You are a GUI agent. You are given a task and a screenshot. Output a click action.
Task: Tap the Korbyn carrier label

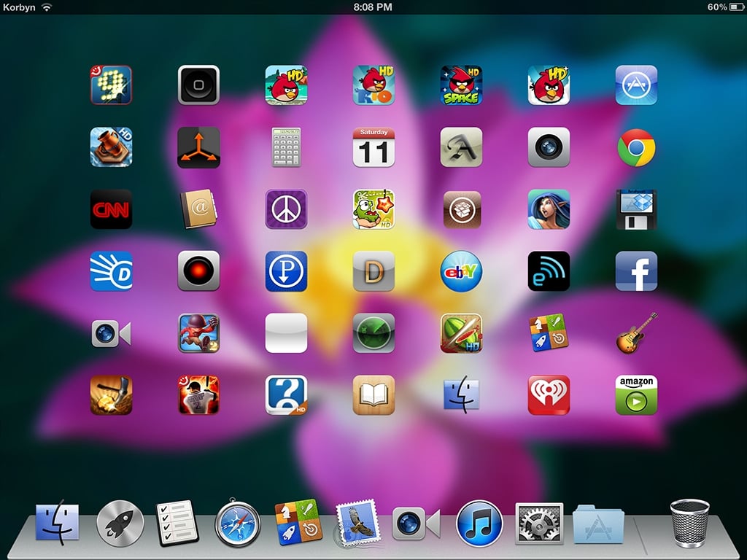point(19,7)
